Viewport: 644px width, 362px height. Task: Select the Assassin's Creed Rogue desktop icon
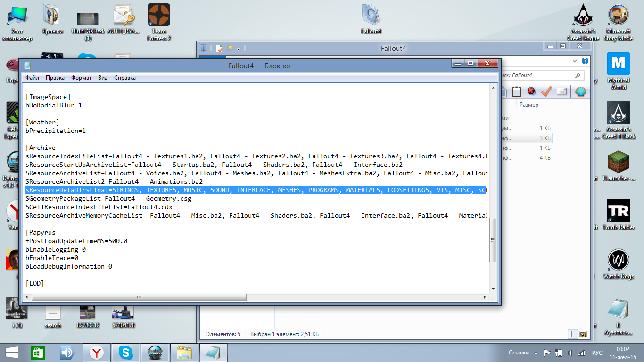[583, 22]
